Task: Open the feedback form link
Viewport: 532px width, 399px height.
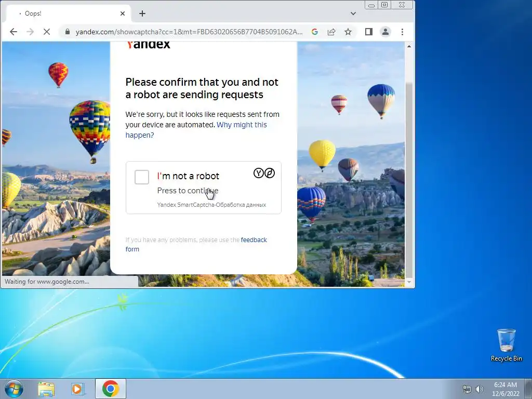Action: coord(196,244)
